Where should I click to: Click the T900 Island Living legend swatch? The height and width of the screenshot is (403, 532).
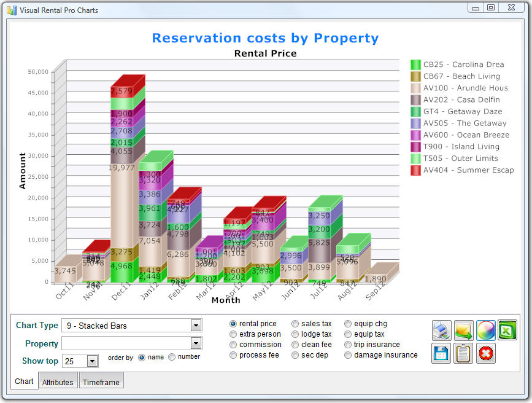tap(415, 147)
